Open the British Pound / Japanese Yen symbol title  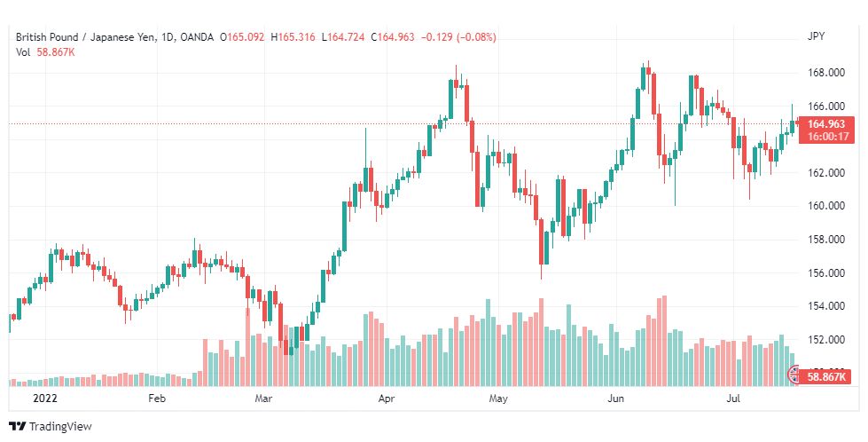pyautogui.click(x=85, y=37)
